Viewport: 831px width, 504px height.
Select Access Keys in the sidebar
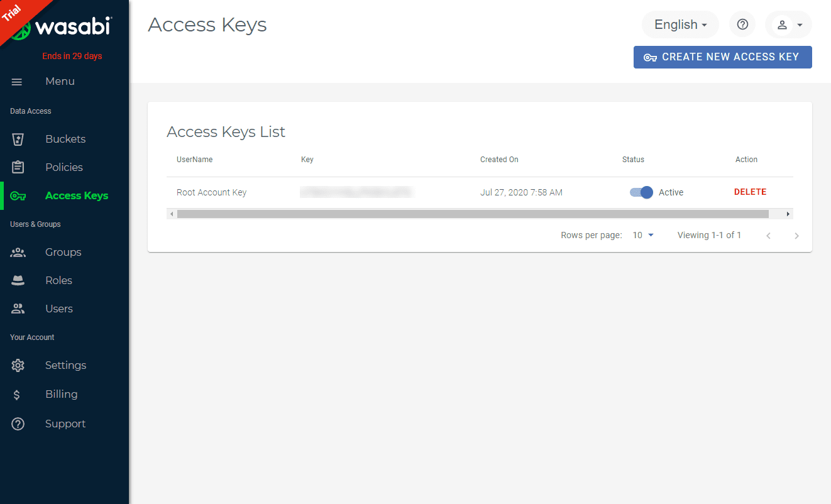click(x=76, y=195)
